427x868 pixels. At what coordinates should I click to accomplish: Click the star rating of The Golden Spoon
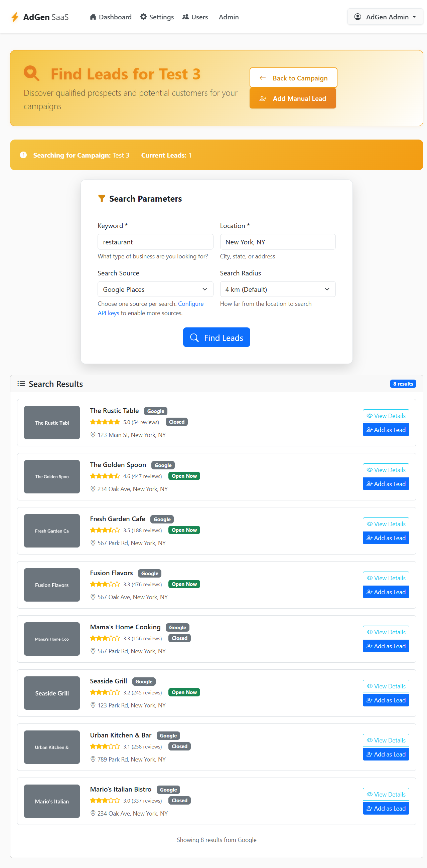pyautogui.click(x=105, y=476)
